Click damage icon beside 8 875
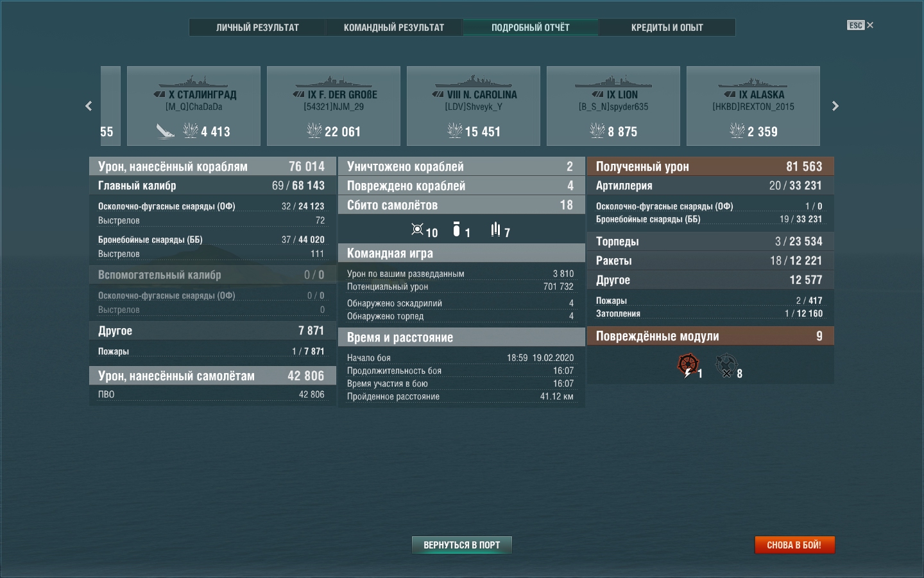 (x=597, y=131)
